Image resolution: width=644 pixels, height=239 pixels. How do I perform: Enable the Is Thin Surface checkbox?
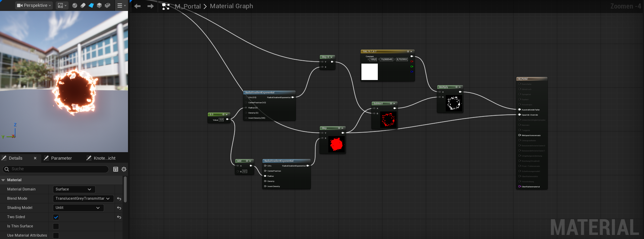pyautogui.click(x=56, y=226)
